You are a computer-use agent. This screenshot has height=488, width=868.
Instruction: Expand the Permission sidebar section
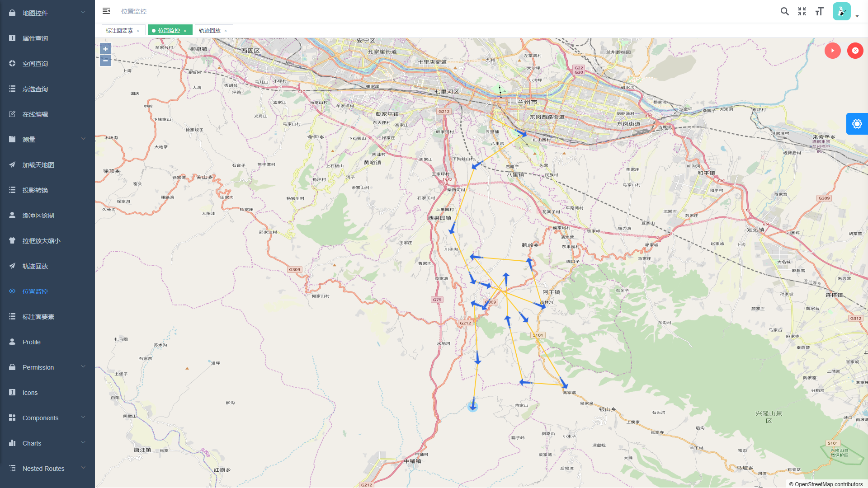[x=47, y=366]
